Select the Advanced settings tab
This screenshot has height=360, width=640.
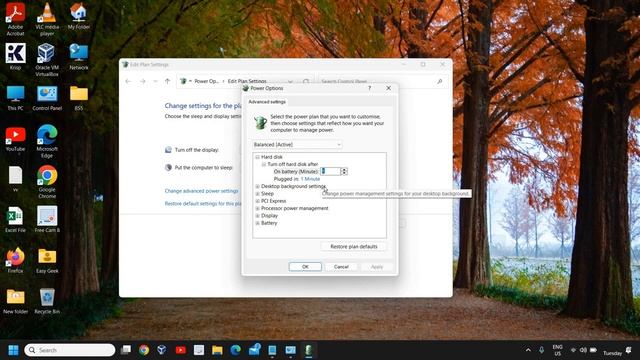coord(267,102)
